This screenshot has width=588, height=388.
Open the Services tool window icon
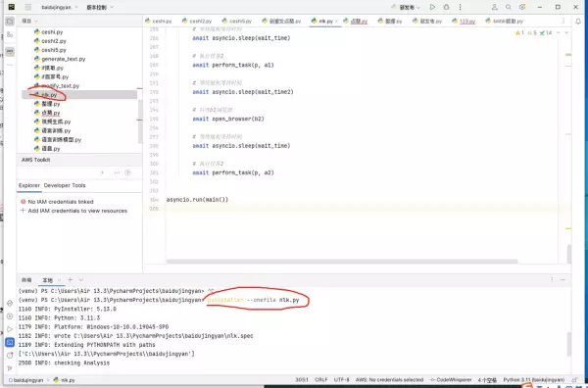point(10,316)
